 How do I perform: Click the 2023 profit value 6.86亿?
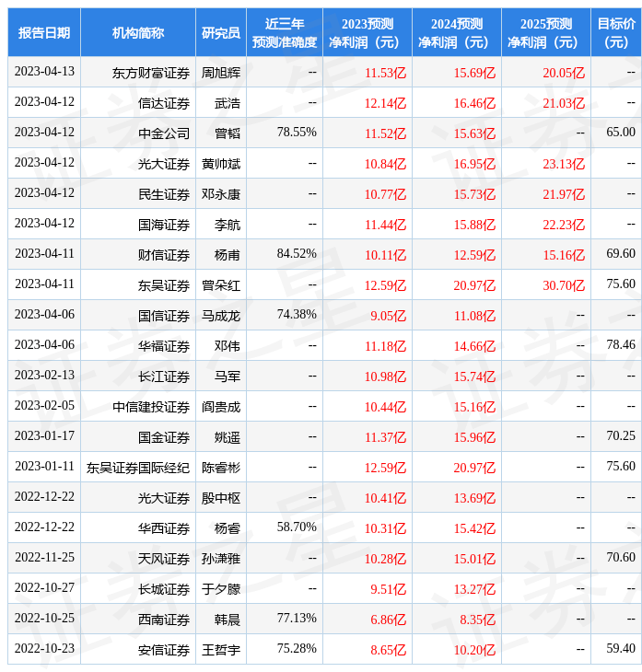click(x=388, y=620)
